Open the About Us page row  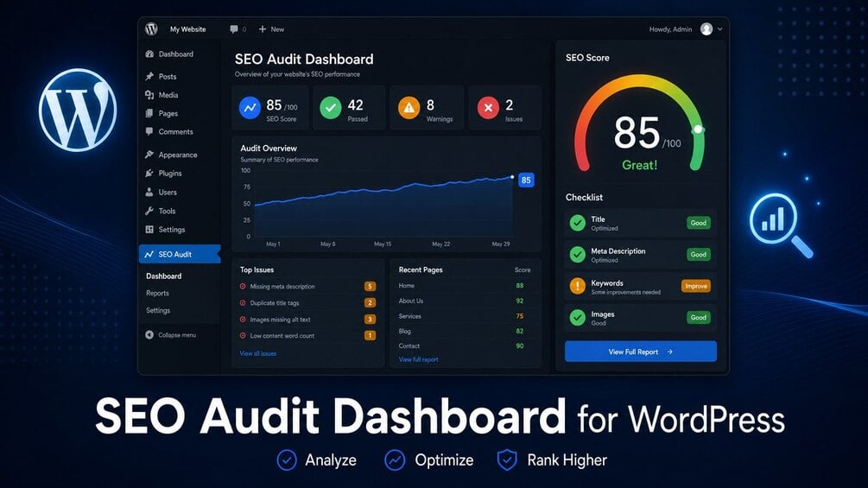coord(464,301)
